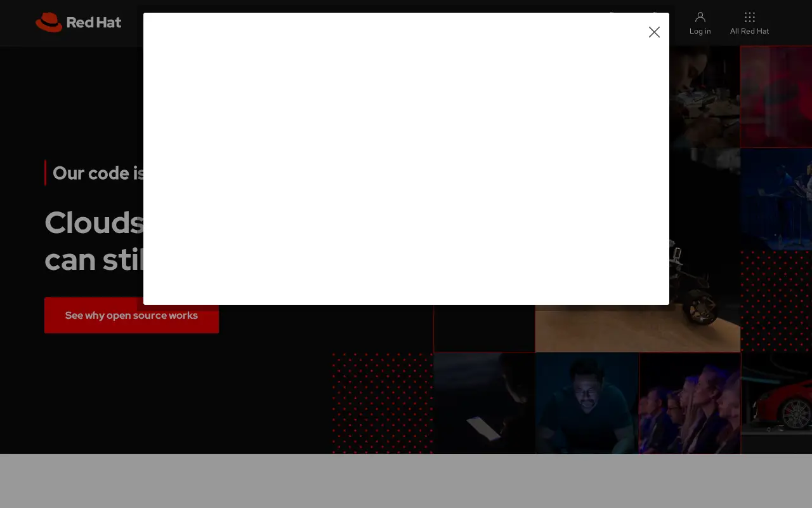Click the Red Hat logo
This screenshot has height=508, width=812.
coord(79,22)
